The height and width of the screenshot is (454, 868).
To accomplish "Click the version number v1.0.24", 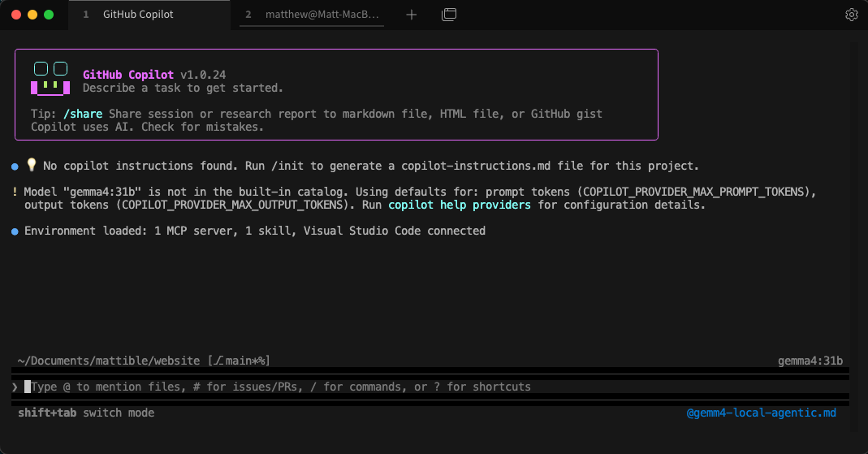I will (x=203, y=75).
